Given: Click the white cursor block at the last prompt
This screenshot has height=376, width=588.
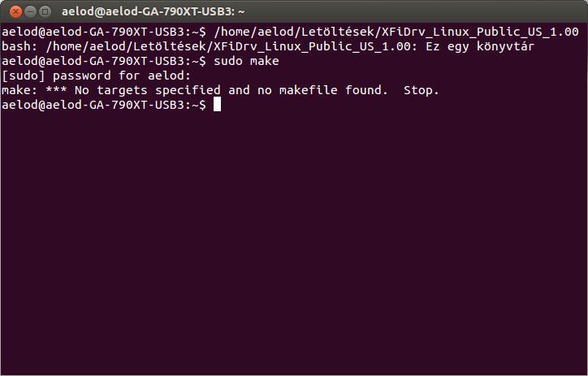Looking at the screenshot, I should pos(217,105).
